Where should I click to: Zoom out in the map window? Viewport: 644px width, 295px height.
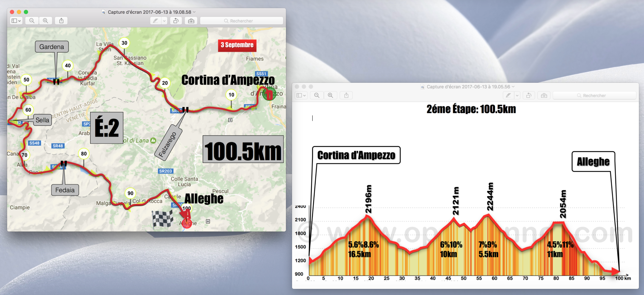pos(32,21)
